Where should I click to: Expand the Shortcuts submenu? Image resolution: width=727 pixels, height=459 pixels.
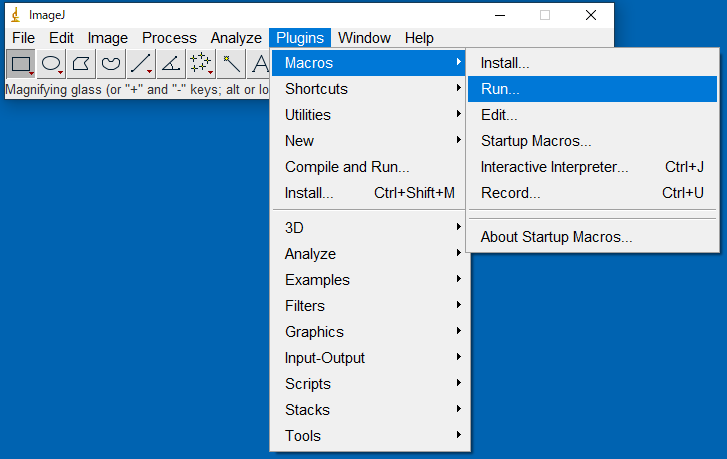coord(370,89)
